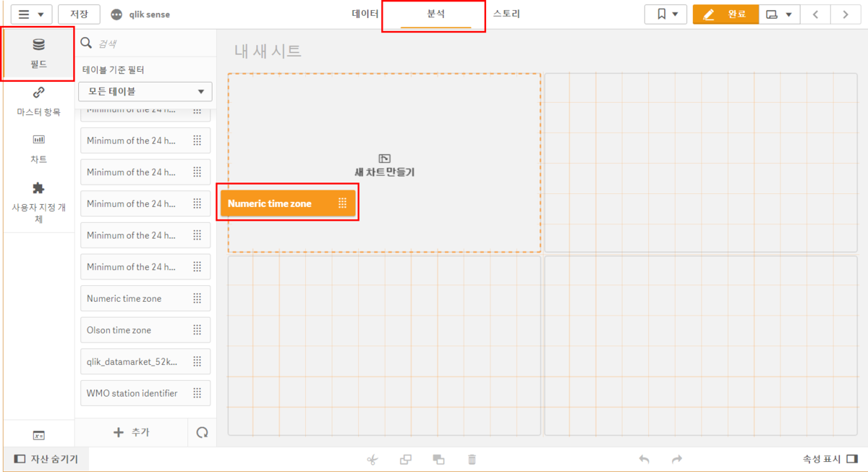Click the field search box (검색)
This screenshot has height=472, width=868.
[x=152, y=43]
